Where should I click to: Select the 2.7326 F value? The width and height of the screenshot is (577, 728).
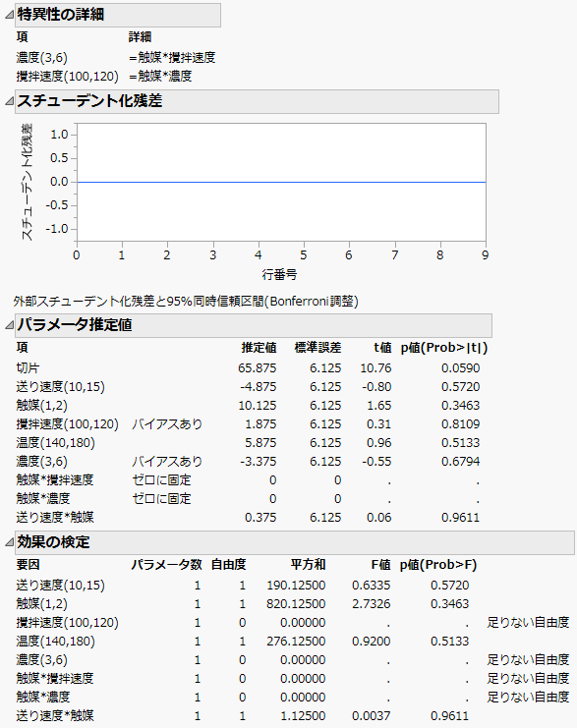tap(371, 604)
